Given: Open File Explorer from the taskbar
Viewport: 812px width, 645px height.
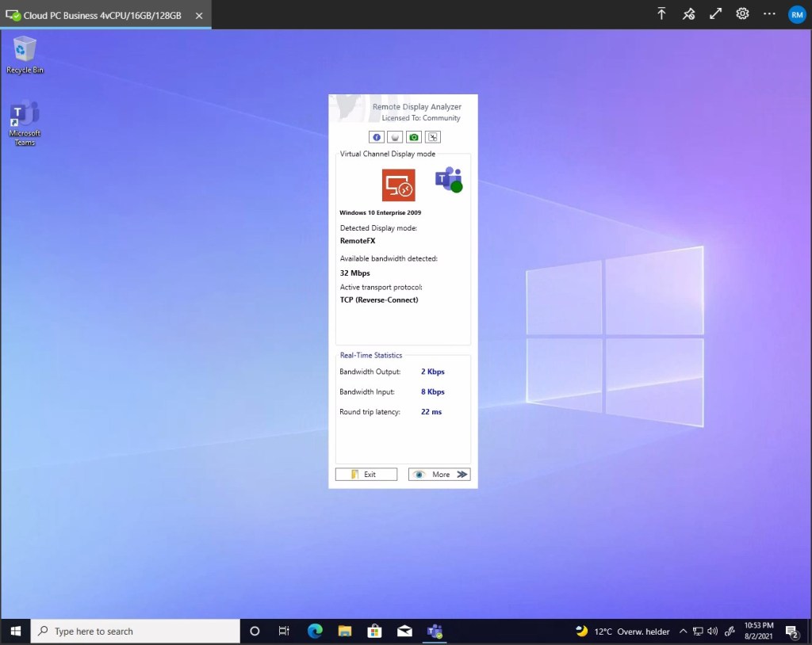Looking at the screenshot, I should [x=344, y=631].
